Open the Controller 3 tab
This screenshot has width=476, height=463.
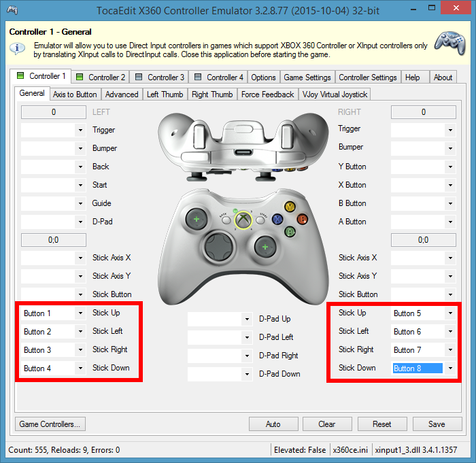click(159, 77)
